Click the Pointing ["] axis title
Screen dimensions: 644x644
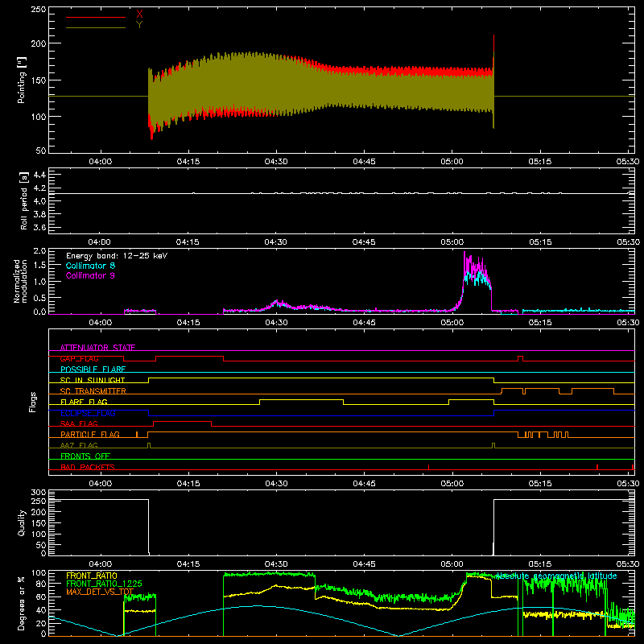click(x=22, y=80)
